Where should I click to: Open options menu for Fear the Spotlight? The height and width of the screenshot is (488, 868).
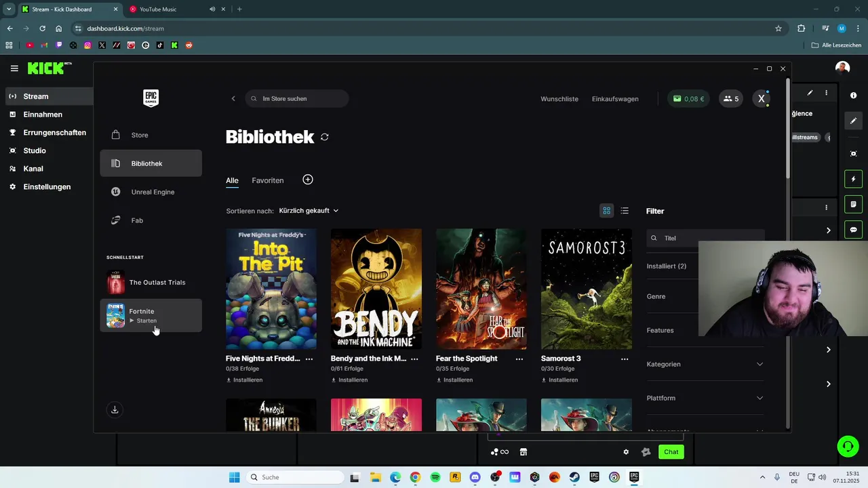point(519,359)
